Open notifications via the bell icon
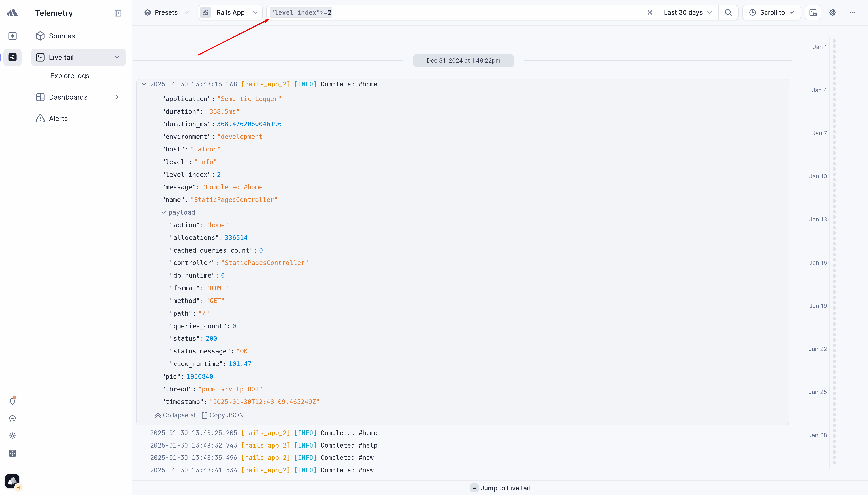 (x=12, y=401)
